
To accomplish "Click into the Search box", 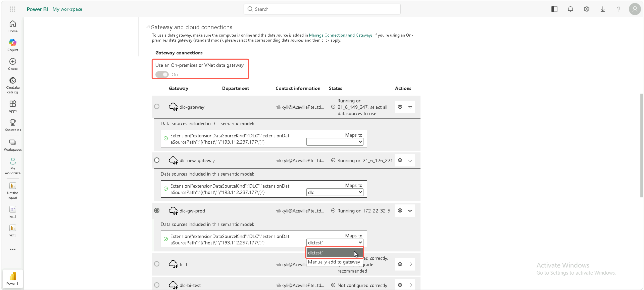I will 322,9.
